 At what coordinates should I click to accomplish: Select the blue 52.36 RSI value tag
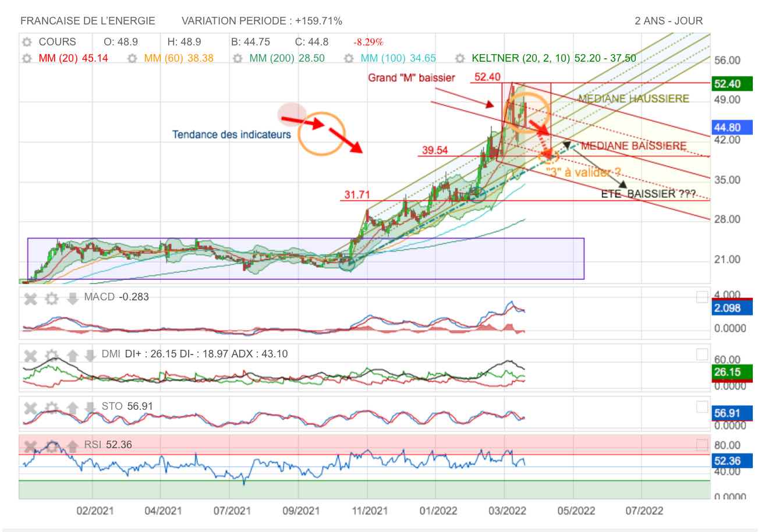733,460
